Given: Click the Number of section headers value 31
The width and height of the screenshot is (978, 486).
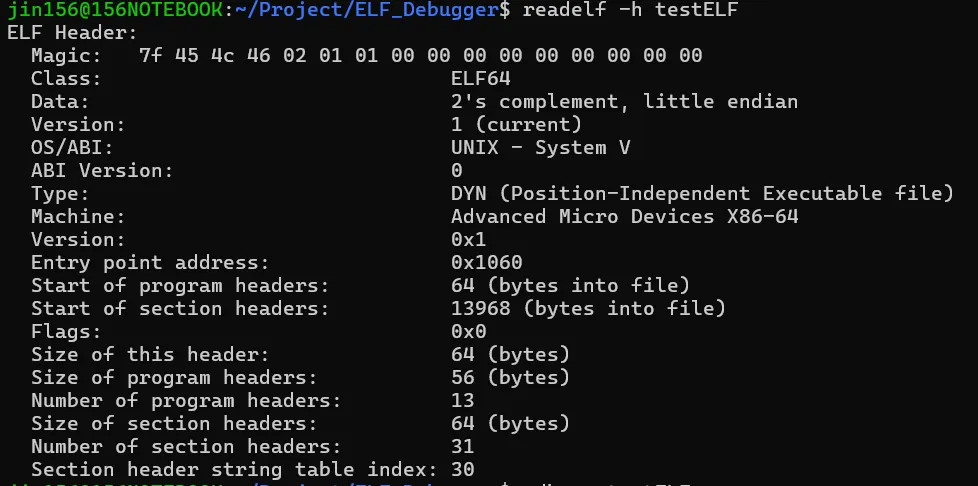Looking at the screenshot, I should (x=462, y=447).
